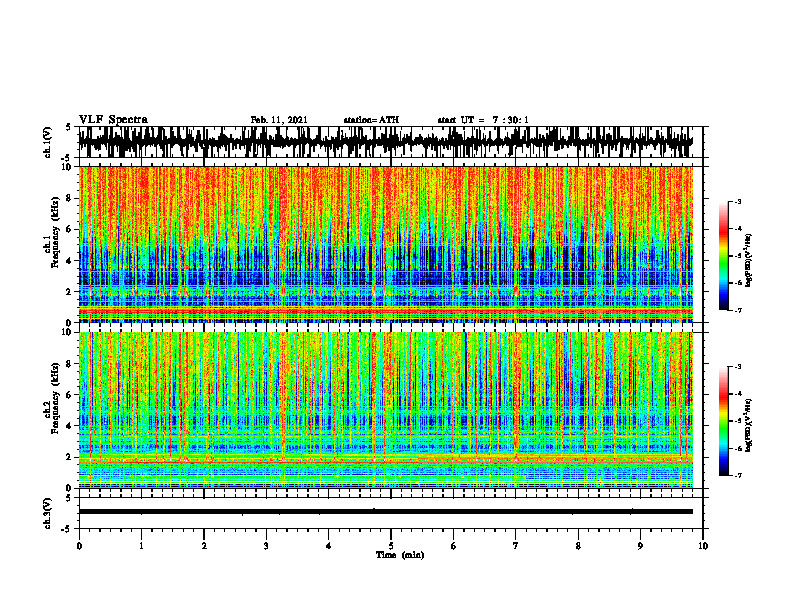Screen dimensions: 792x612
Task: Click the ch.1 color scale log(PSD) unit label
Action: [750, 261]
